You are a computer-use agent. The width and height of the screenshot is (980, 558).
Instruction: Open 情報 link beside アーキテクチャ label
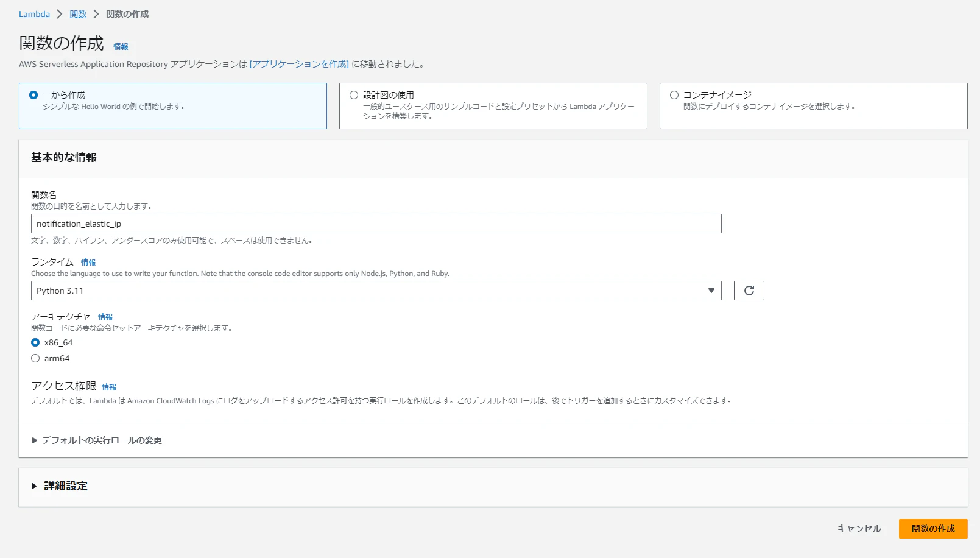105,317
